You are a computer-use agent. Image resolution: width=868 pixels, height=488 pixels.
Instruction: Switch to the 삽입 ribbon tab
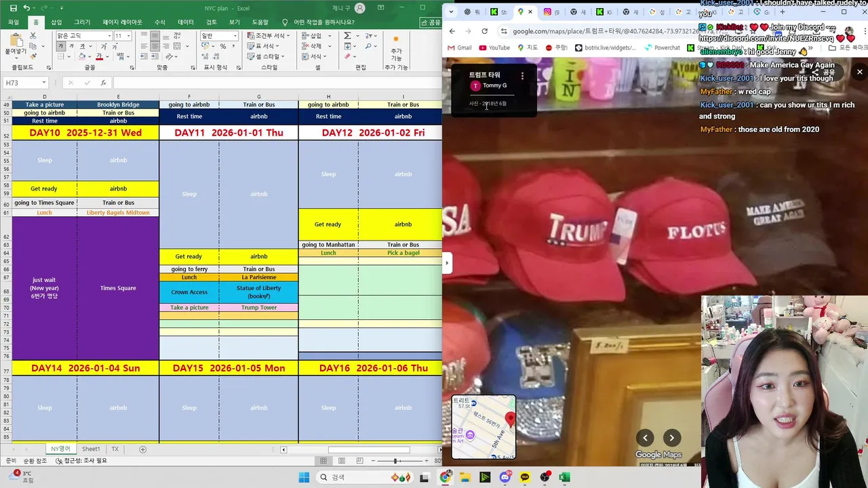click(x=56, y=22)
